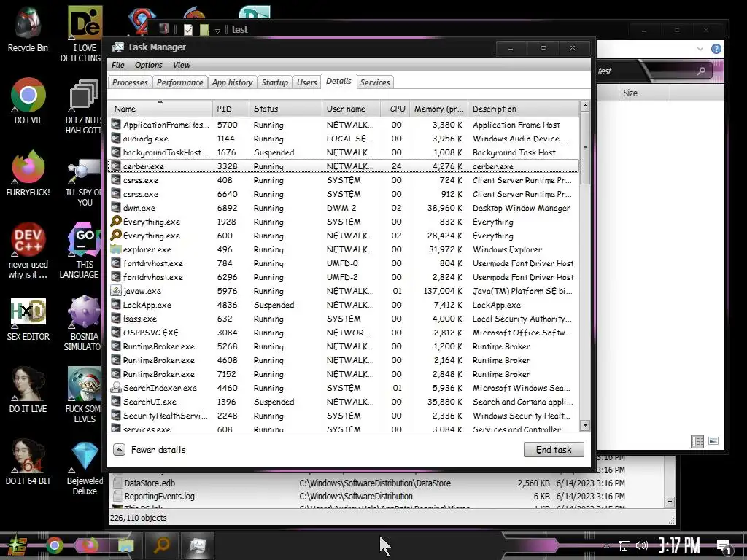Image resolution: width=747 pixels, height=560 pixels.
Task: Open the Dev C++ 'never used' desktop shortcut
Action: [x=28, y=251]
